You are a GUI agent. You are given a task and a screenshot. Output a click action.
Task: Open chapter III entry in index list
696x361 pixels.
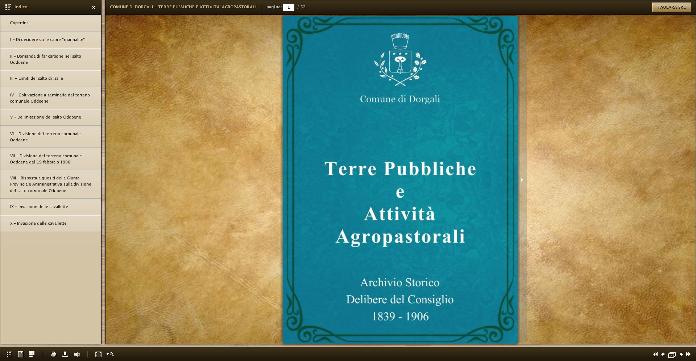51,78
